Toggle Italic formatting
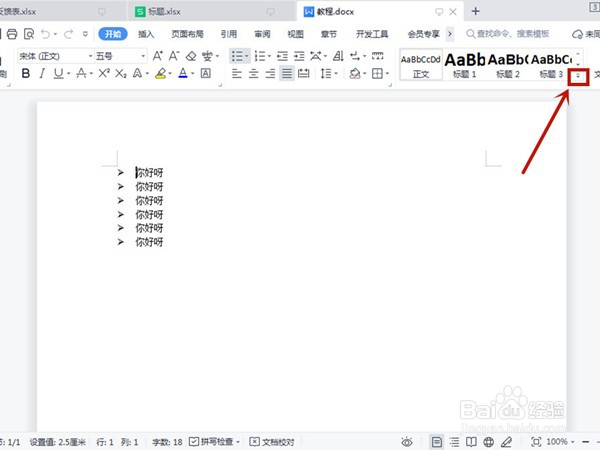Image resolution: width=600 pixels, height=450 pixels. coord(42,73)
